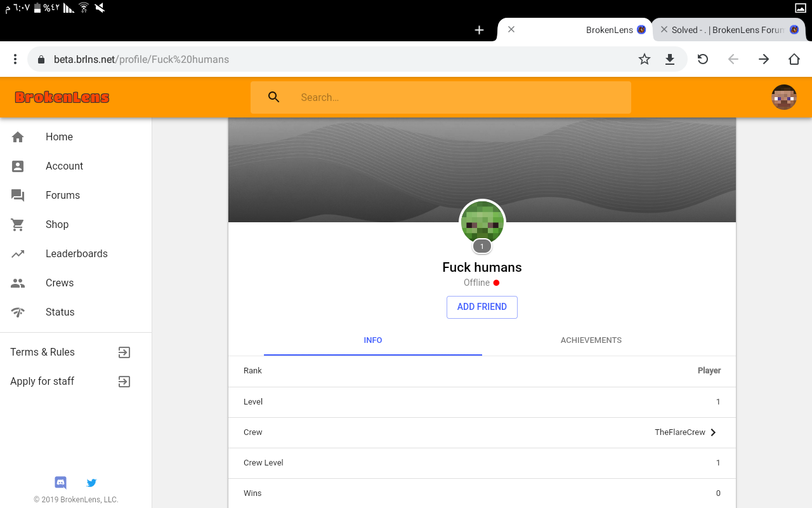Viewport: 812px width, 508px height.
Task: Click the Wins row label
Action: click(x=252, y=493)
